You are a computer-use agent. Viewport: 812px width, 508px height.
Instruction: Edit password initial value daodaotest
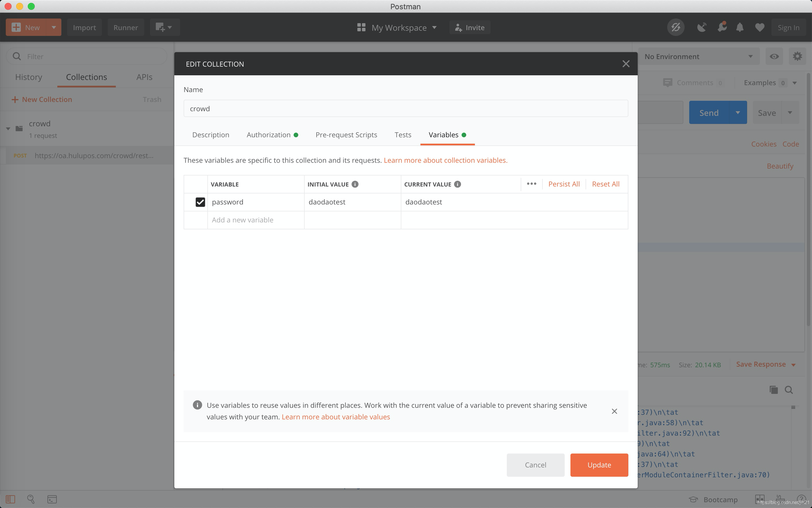click(352, 202)
